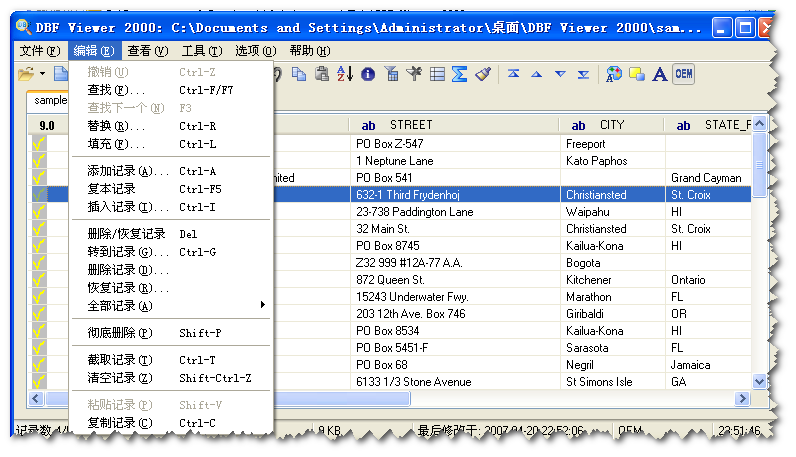Click the signpost icon next to filter
Screen dimensions: 796x457
(414, 74)
